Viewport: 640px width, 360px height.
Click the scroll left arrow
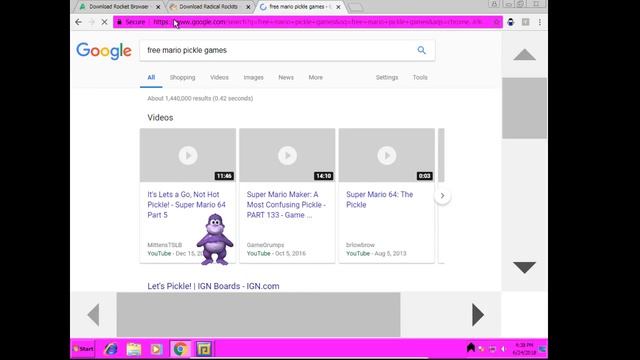pos(93,315)
